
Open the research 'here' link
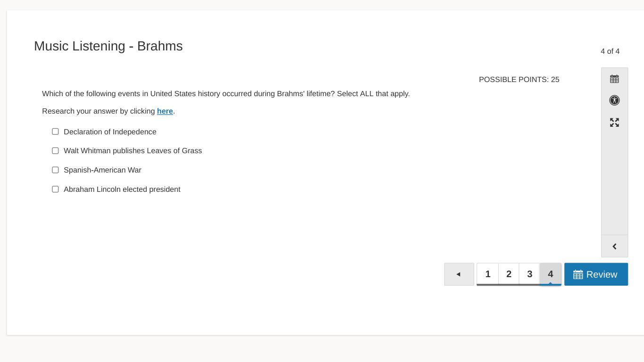[165, 111]
